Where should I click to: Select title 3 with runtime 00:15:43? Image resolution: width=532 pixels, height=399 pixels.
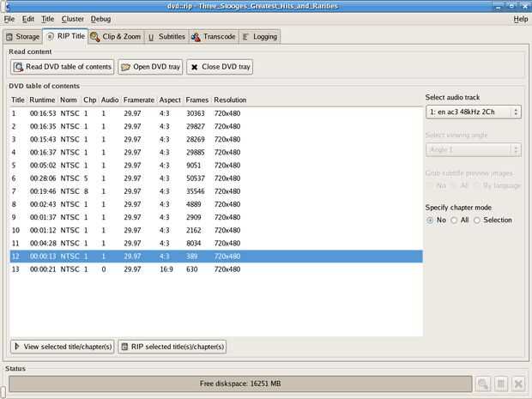[x=216, y=140]
